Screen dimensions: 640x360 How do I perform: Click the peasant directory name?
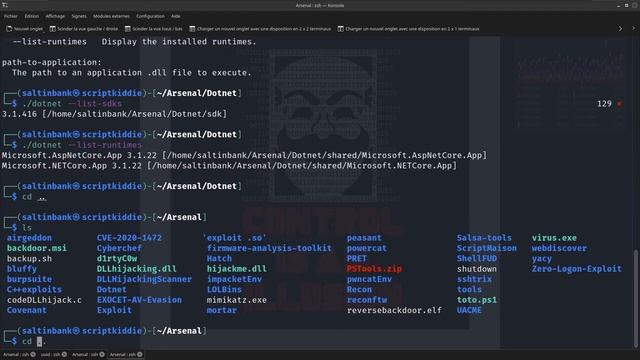pyautogui.click(x=364, y=238)
